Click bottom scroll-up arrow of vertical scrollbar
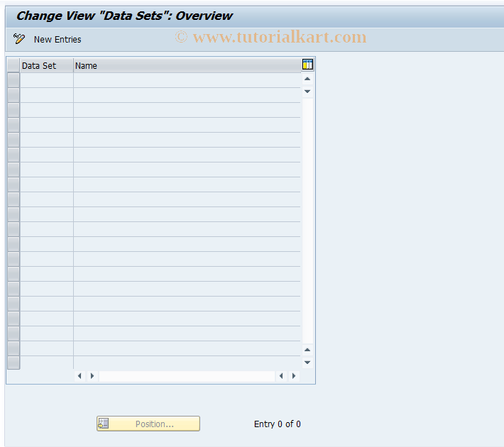The height and width of the screenshot is (447, 504). pyautogui.click(x=307, y=350)
